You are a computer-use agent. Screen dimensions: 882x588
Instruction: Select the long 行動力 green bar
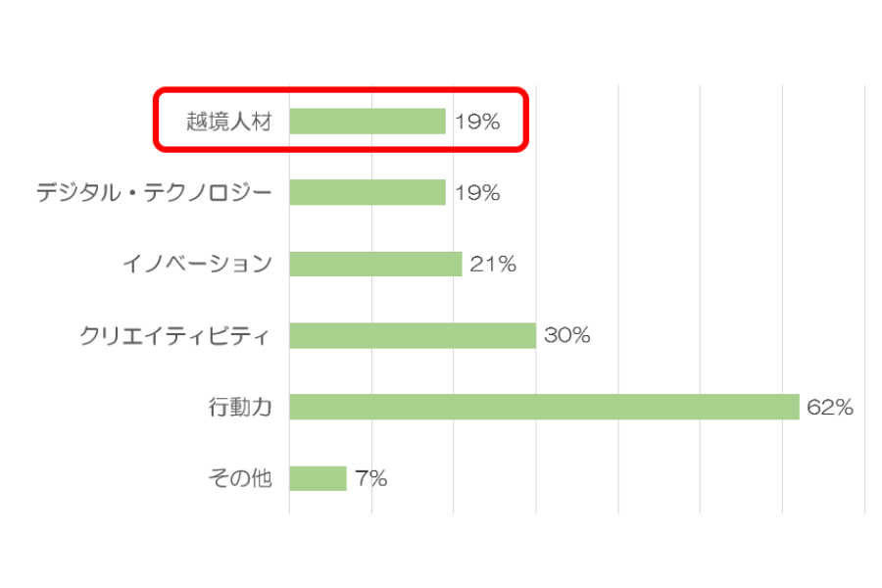545,407
